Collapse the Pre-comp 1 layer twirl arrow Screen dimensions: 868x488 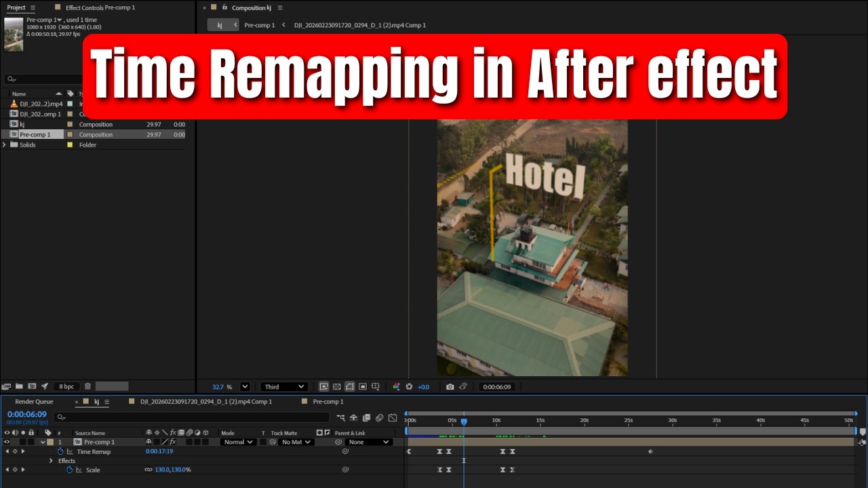click(x=43, y=442)
